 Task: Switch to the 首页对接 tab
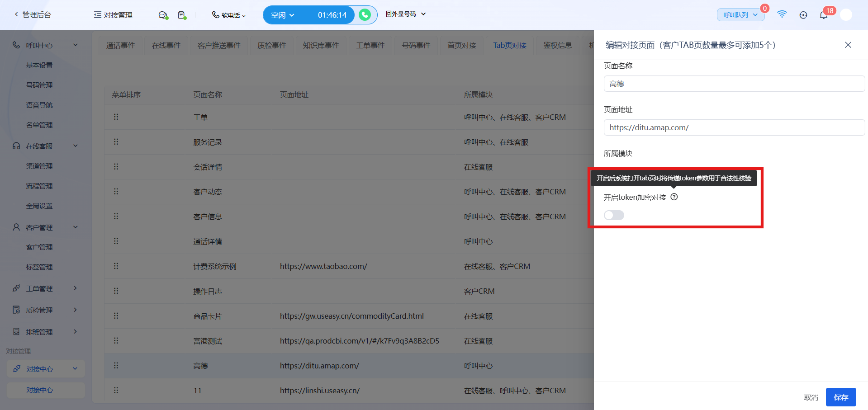click(x=462, y=45)
